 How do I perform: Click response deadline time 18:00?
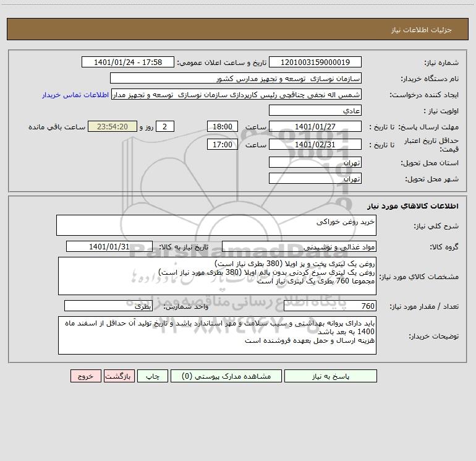coord(222,126)
